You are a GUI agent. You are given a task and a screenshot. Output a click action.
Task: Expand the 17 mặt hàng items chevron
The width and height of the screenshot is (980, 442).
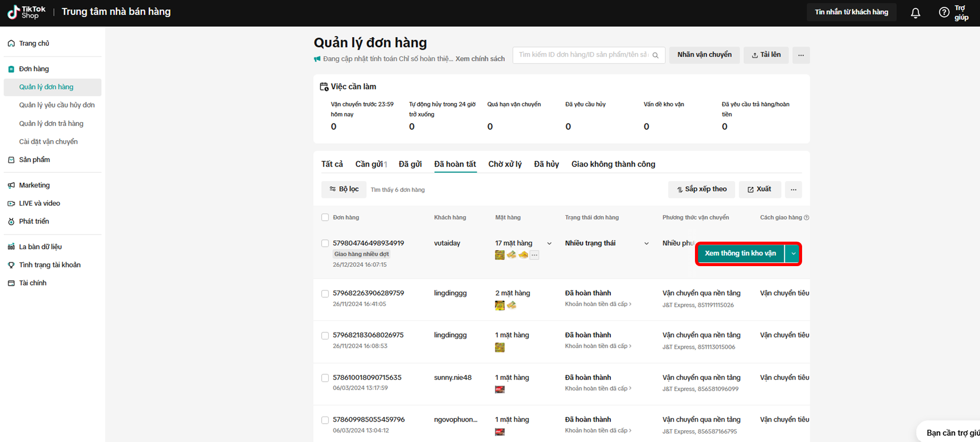(549, 244)
